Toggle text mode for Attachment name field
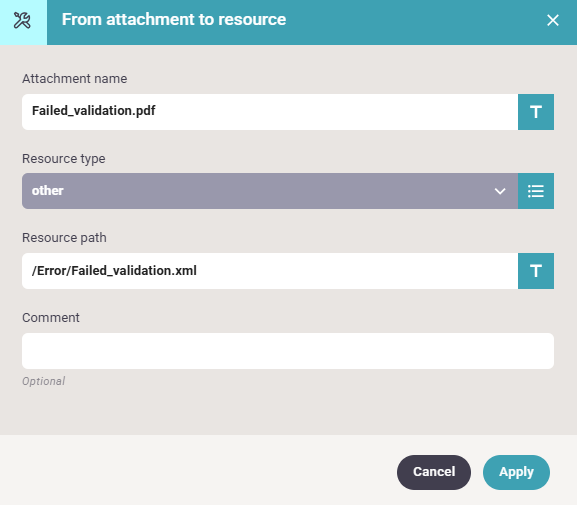The image size is (577, 505). [536, 112]
